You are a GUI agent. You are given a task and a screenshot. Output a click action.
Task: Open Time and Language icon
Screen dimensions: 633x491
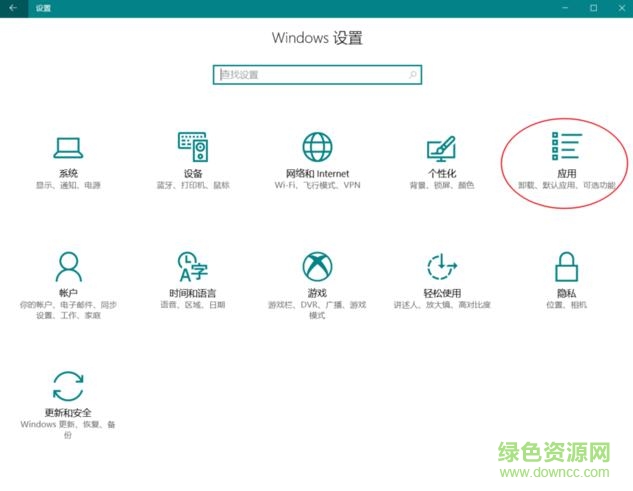tap(193, 266)
